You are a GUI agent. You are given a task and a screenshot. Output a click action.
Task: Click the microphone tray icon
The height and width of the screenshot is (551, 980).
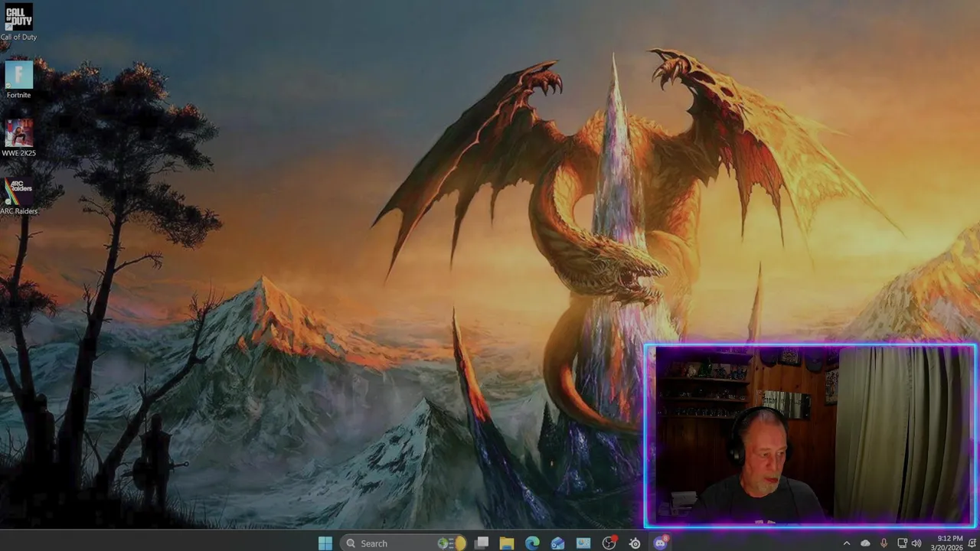pyautogui.click(x=884, y=543)
